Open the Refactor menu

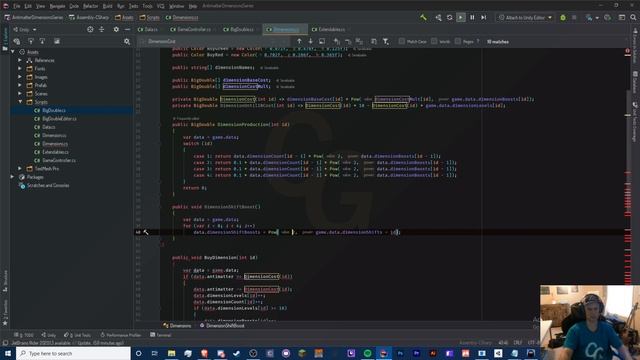pyautogui.click(x=90, y=6)
